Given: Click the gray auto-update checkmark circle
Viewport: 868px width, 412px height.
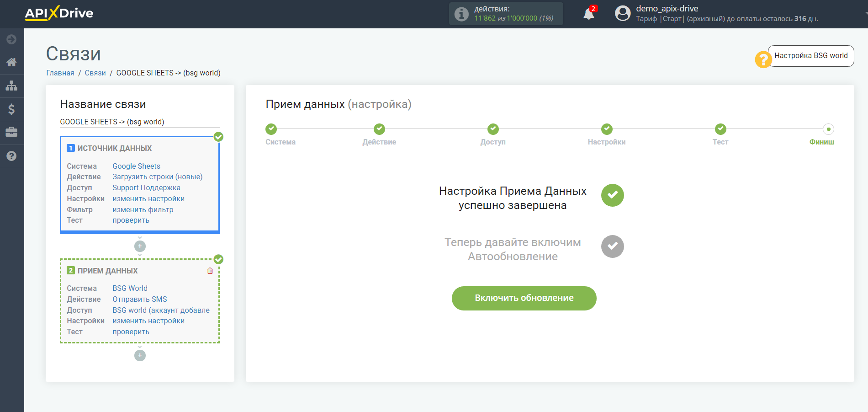Looking at the screenshot, I should [x=612, y=246].
